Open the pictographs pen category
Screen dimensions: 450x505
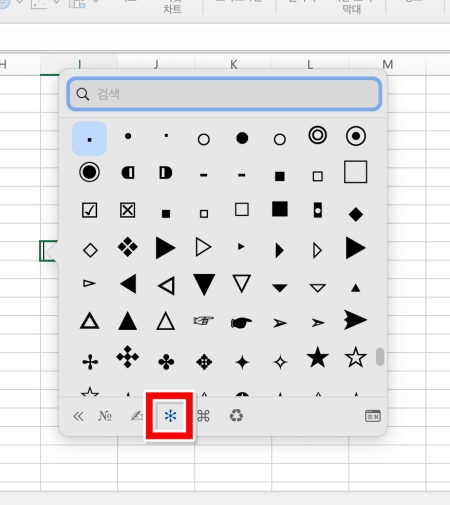pos(137,416)
